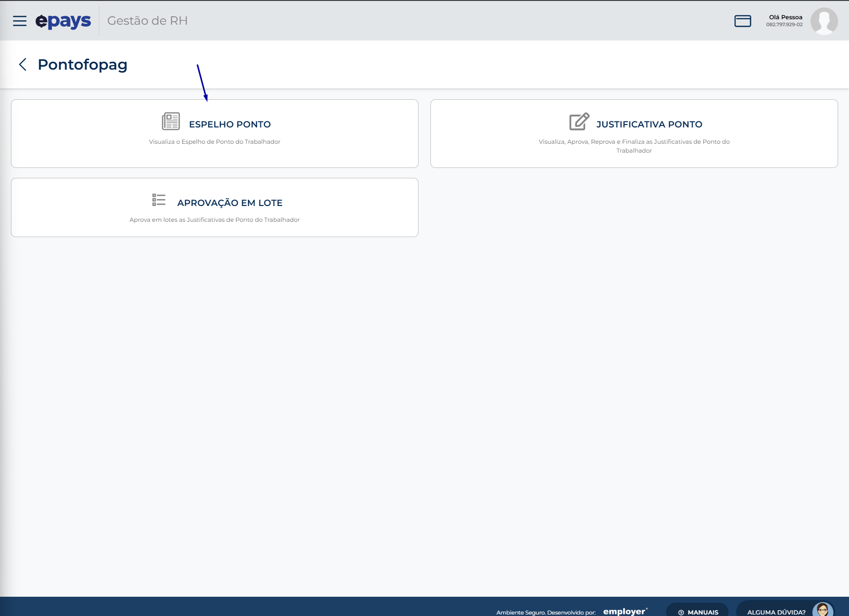Open the user profile avatar
Screen dimensions: 849x616
pyautogui.click(x=824, y=21)
